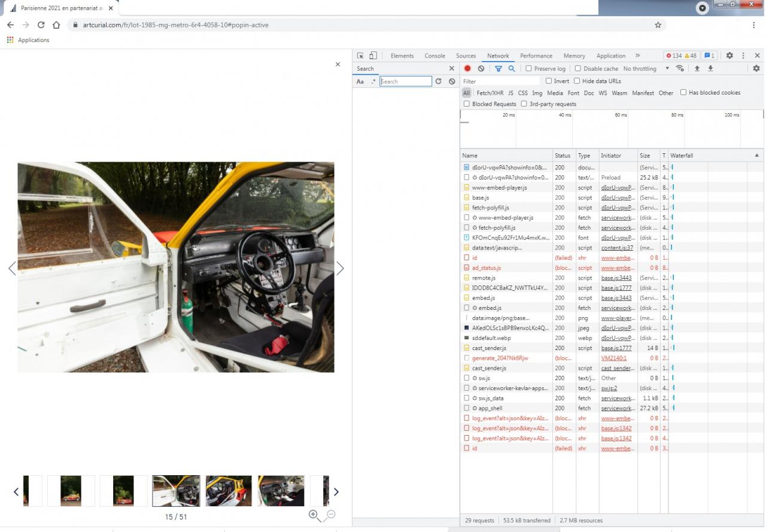The height and width of the screenshot is (532, 766).
Task: Open the network conditions panel icon
Action: point(680,69)
